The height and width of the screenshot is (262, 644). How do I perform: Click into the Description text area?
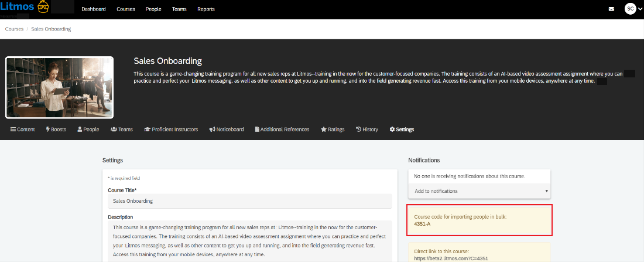click(x=250, y=241)
